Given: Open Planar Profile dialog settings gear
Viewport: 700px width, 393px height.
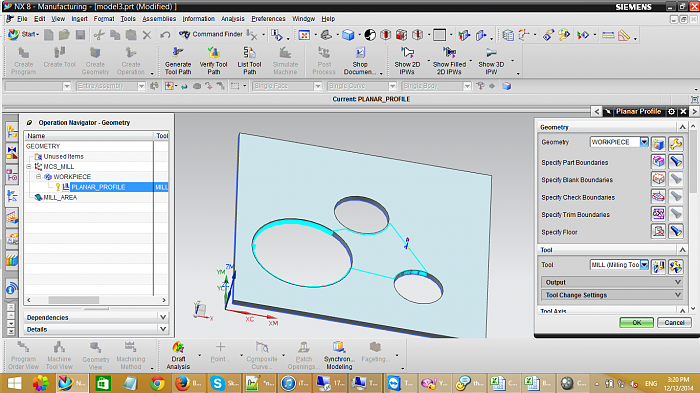Looking at the screenshot, I should 671,112.
